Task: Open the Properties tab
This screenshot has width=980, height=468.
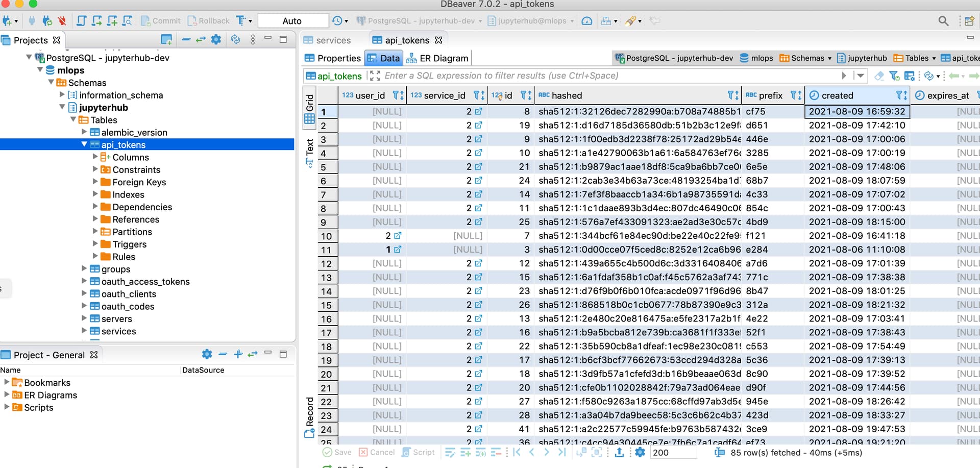Action: (x=333, y=58)
